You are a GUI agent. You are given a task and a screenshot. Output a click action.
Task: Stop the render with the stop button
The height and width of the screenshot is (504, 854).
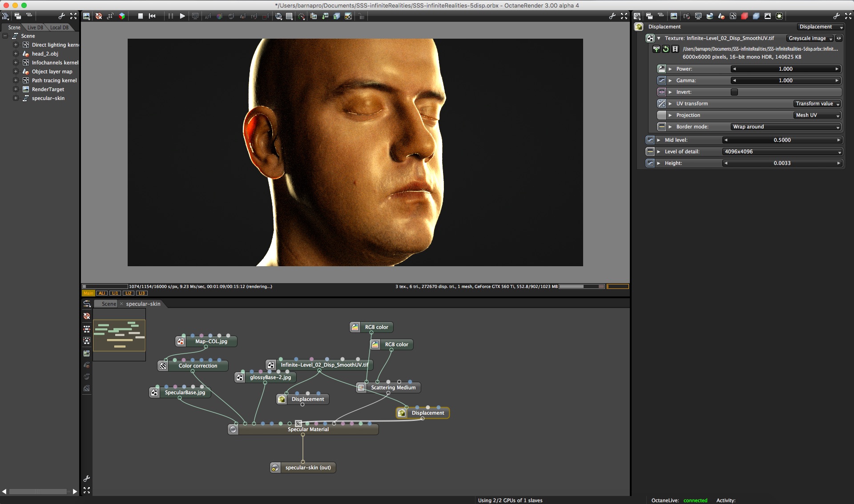pos(141,16)
